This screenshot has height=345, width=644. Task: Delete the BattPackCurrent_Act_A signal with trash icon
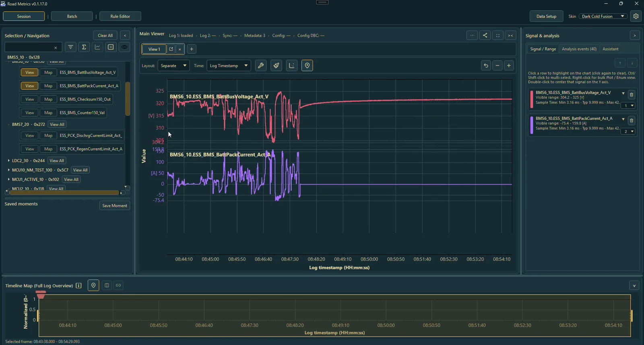632,121
